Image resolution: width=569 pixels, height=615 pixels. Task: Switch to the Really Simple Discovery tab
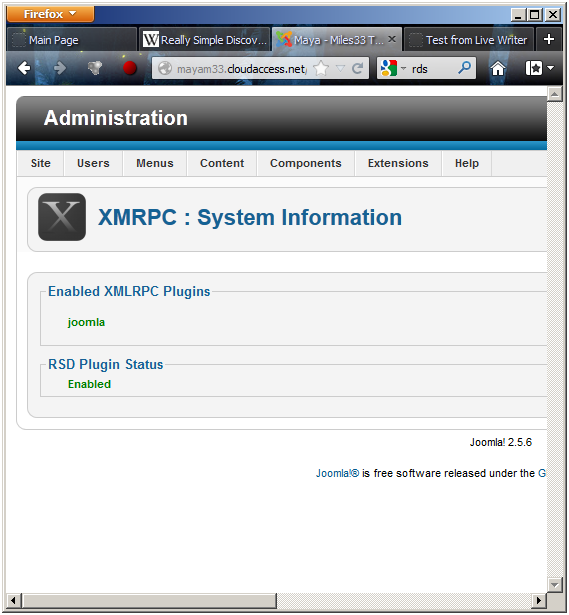point(204,39)
